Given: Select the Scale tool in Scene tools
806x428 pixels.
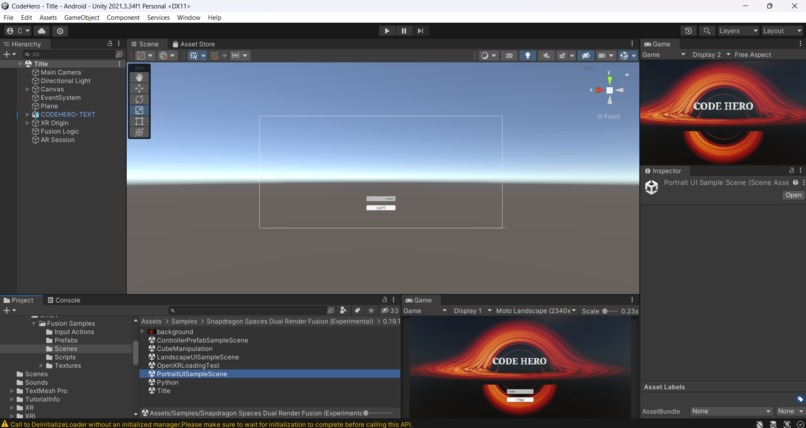Looking at the screenshot, I should 139,110.
